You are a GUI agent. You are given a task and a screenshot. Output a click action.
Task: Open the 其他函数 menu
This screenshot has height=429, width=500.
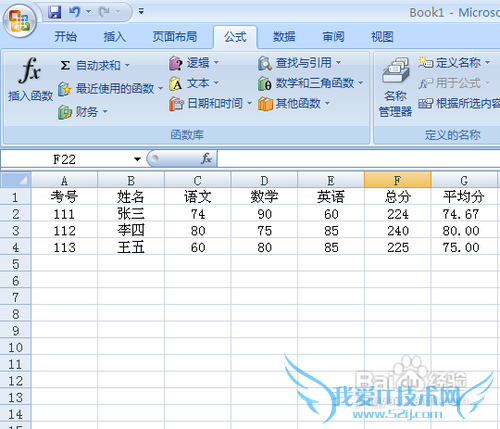coord(294,104)
